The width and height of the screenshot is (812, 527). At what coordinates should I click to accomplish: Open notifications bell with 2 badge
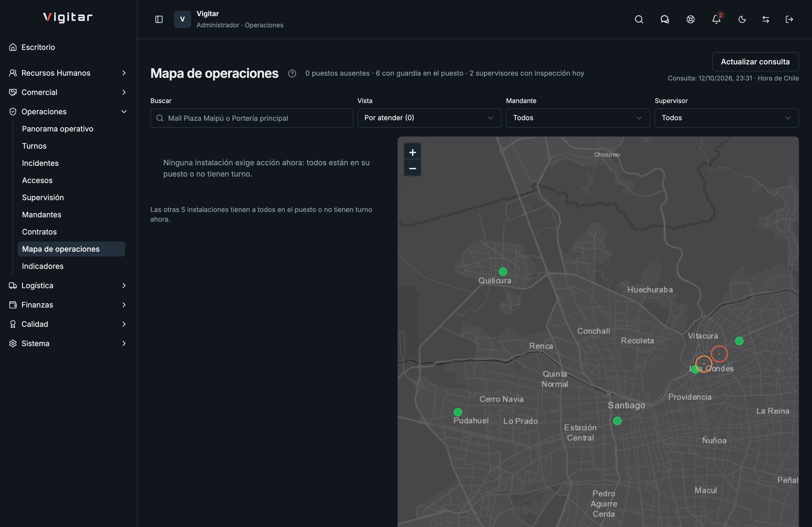pyautogui.click(x=716, y=19)
